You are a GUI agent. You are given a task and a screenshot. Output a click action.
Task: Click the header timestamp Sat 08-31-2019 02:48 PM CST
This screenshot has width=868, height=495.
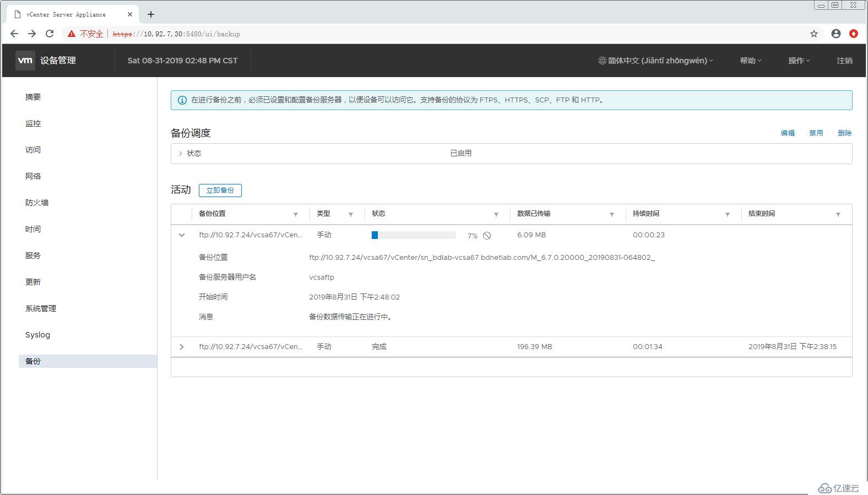click(x=183, y=61)
